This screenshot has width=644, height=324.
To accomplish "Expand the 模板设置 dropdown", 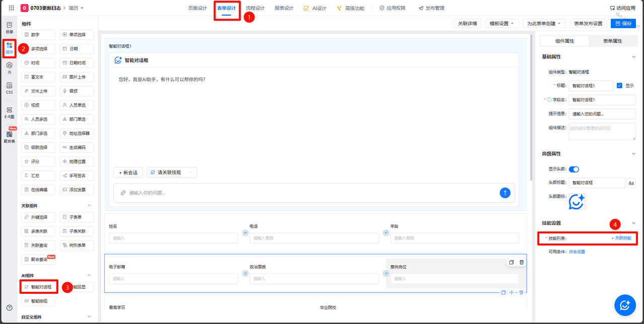I will 504,24.
